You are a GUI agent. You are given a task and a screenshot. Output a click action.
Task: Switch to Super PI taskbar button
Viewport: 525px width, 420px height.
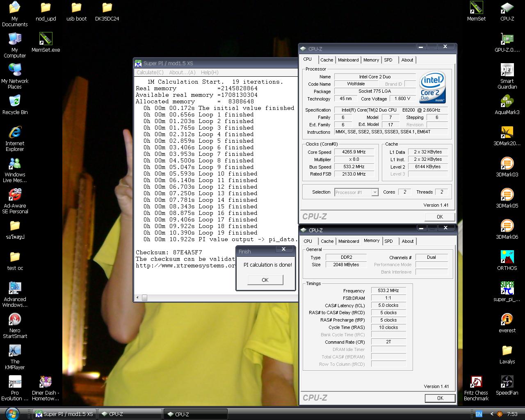(65, 414)
